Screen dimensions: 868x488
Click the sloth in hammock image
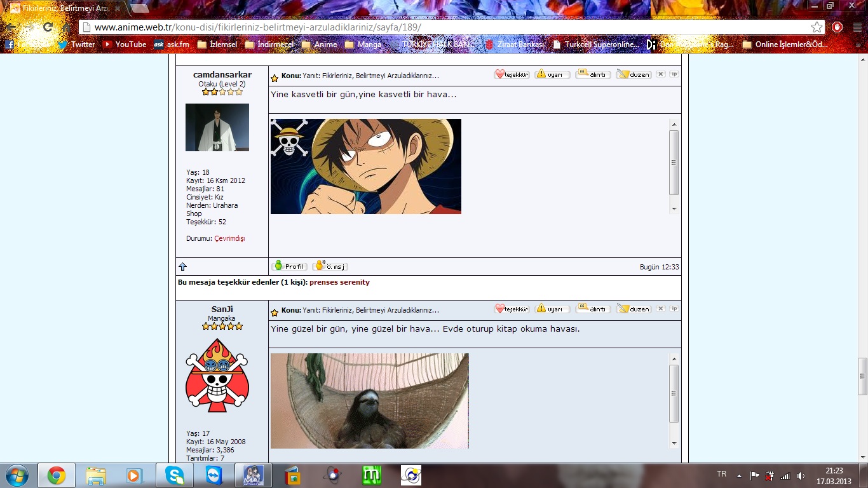[370, 401]
